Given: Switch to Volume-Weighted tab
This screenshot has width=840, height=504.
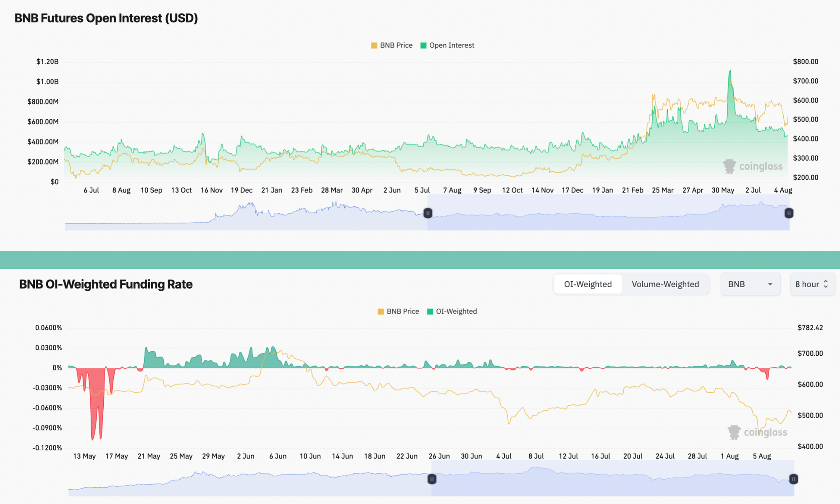Looking at the screenshot, I should [665, 284].
